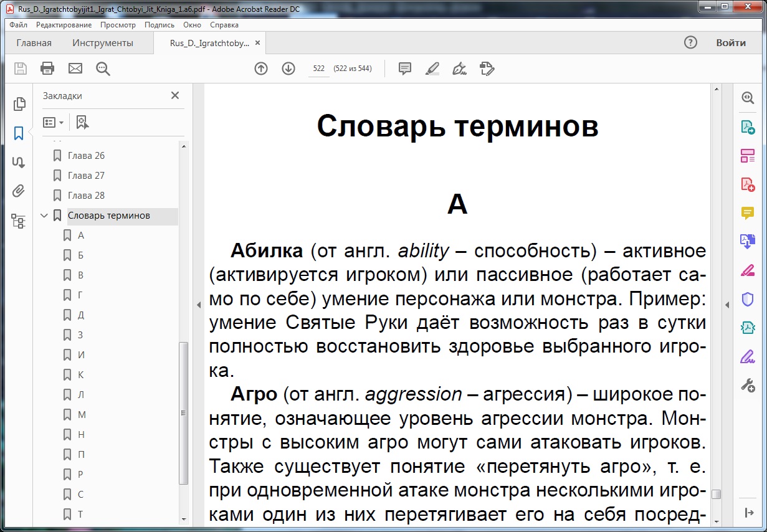Select bookmark Глава 26
Screen dimensions: 767x532
click(x=86, y=156)
